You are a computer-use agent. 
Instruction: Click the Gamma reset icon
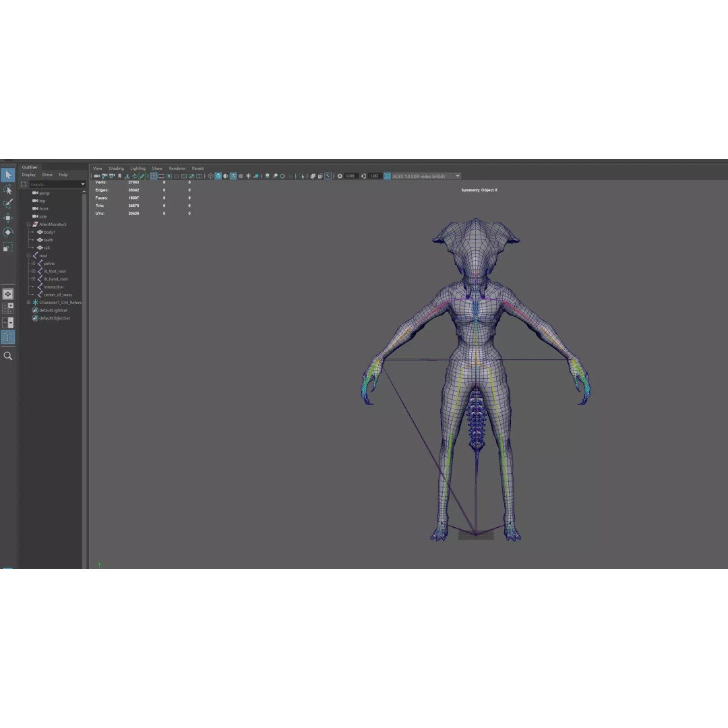363,176
